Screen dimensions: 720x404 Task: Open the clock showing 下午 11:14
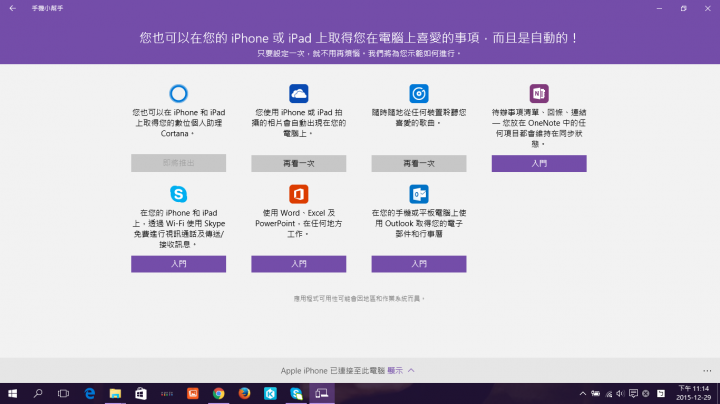coord(693,393)
